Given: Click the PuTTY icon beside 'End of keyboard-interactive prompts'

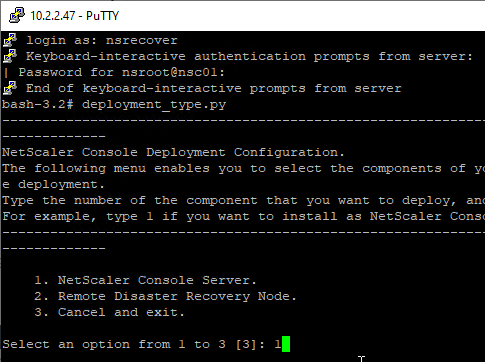Looking at the screenshot, I should click(x=10, y=88).
